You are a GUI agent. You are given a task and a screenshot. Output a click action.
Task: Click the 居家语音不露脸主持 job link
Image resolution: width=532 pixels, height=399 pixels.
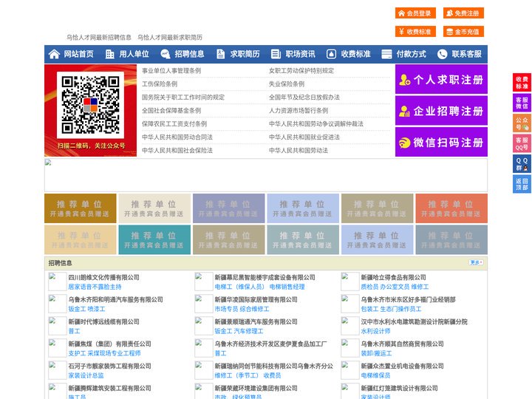(95, 287)
